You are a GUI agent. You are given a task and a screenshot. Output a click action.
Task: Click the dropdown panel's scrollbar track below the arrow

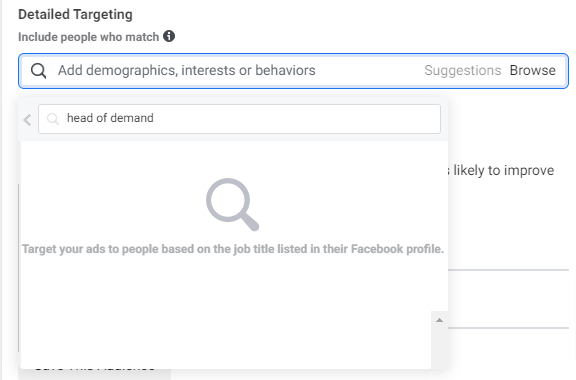coord(439,347)
